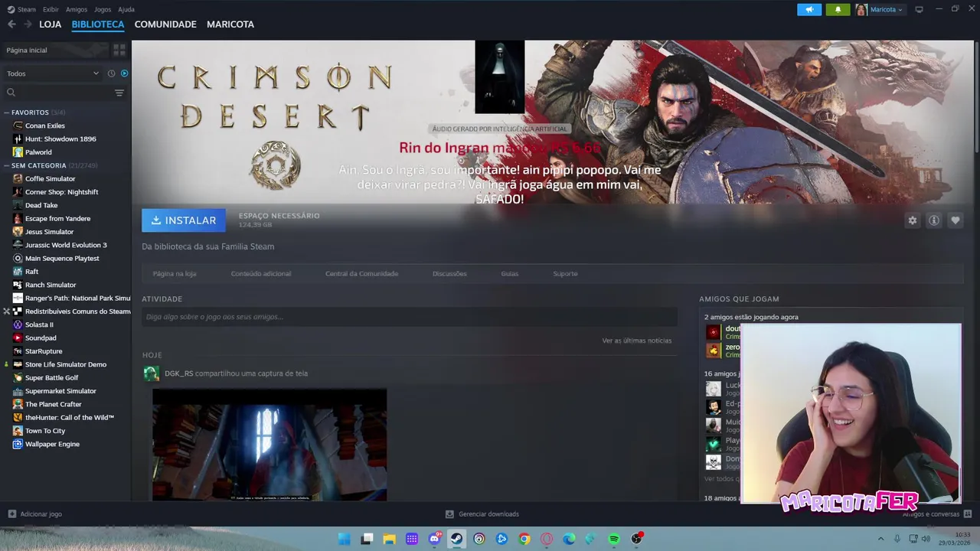Screen dimensions: 980x551
Task: Open the green notifications bell
Action: [838, 9]
